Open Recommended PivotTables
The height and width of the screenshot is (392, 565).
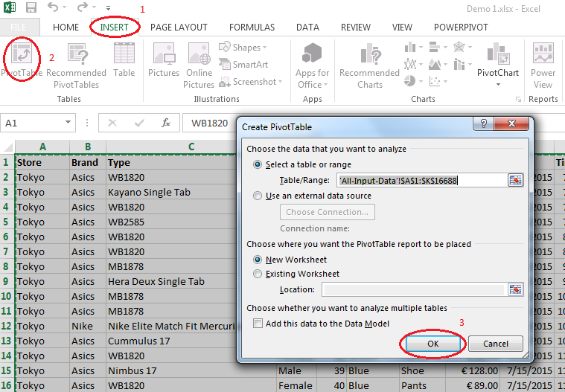coord(77,65)
